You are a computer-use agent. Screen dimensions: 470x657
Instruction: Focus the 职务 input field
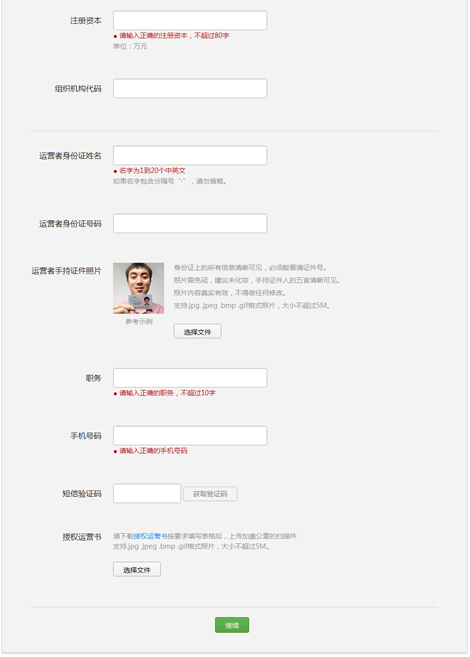[x=190, y=378]
